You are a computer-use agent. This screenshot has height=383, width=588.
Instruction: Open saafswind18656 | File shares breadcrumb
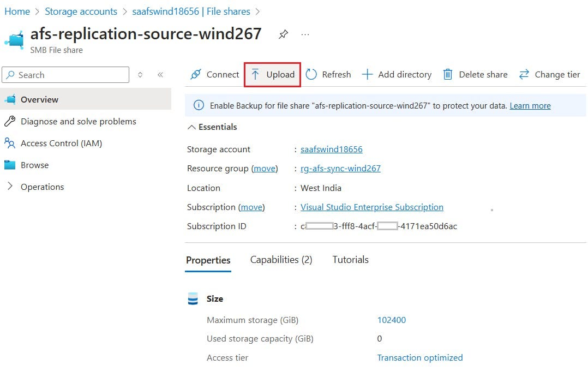(191, 11)
